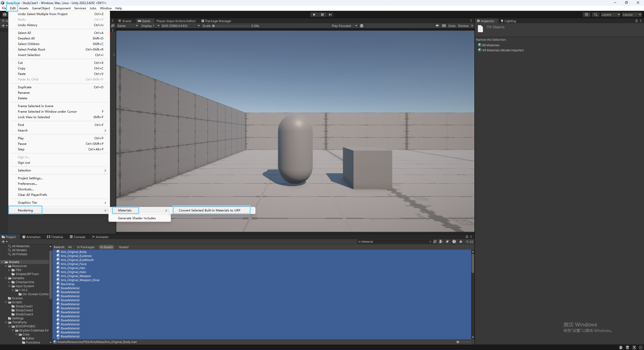Open the QHD (2560x1440) resolution dropdown
The image size is (644, 350).
pyautogui.click(x=180, y=26)
